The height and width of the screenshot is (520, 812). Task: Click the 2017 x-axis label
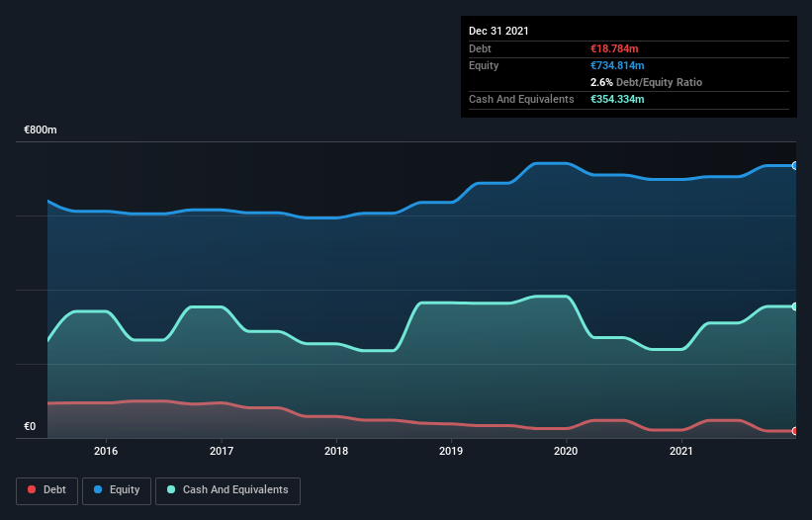click(222, 451)
